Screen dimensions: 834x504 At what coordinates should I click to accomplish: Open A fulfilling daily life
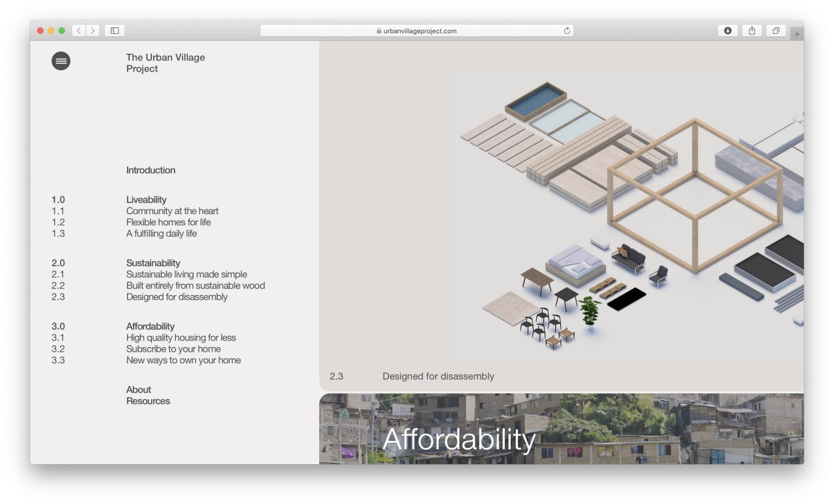coord(162,233)
